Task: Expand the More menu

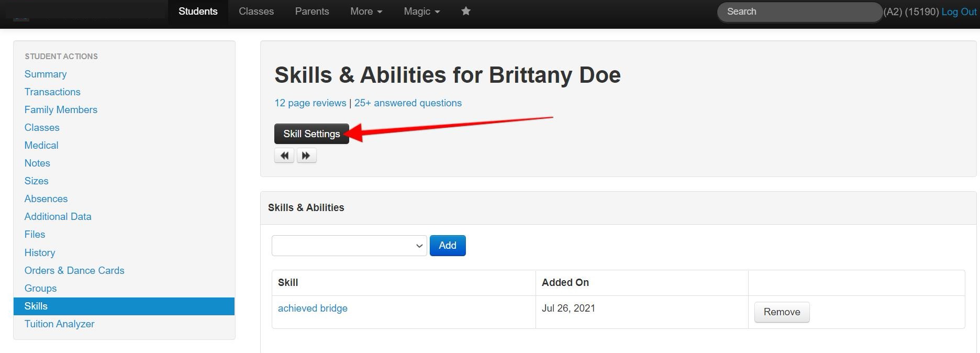Action: [x=366, y=11]
